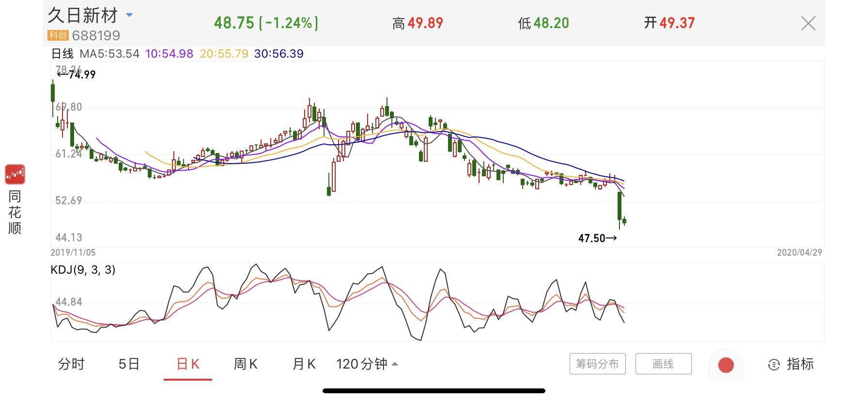Tap the 同花顺 logo icon
This screenshot has width=868, height=401.
click(x=15, y=174)
